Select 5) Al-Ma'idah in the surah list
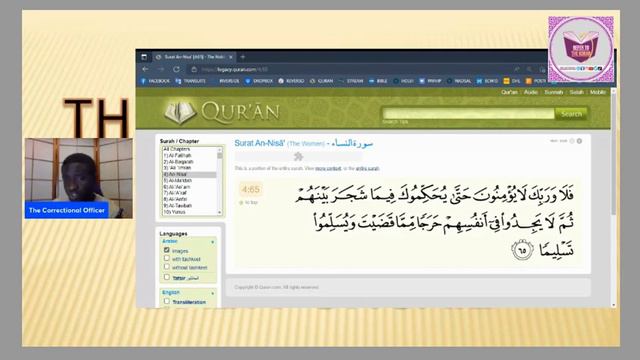The width and height of the screenshot is (640, 360). click(x=189, y=180)
